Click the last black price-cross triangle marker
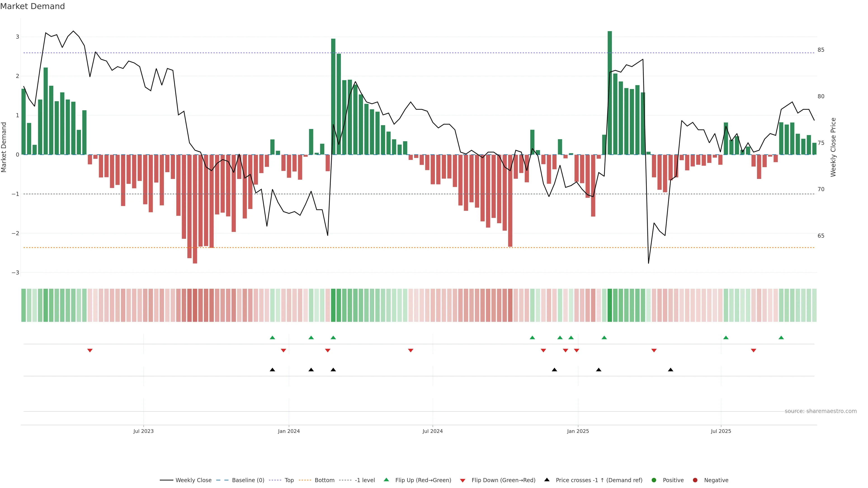 tap(670, 370)
